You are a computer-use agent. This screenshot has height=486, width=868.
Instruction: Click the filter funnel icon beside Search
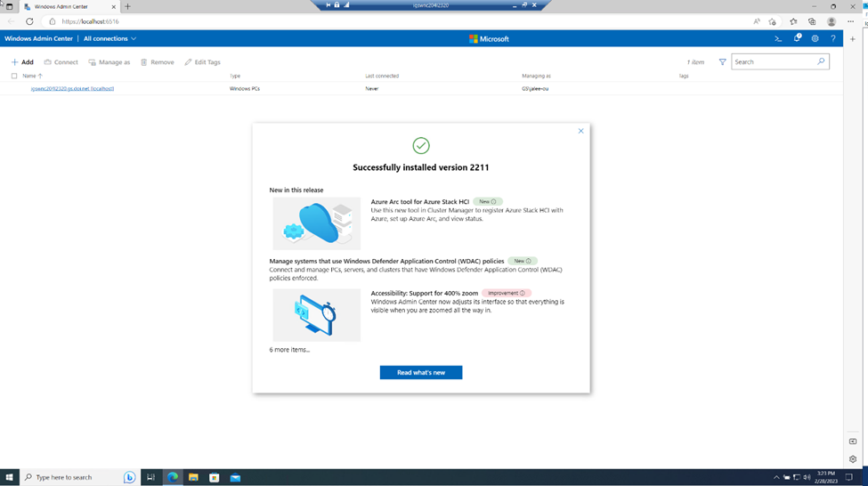pos(722,62)
